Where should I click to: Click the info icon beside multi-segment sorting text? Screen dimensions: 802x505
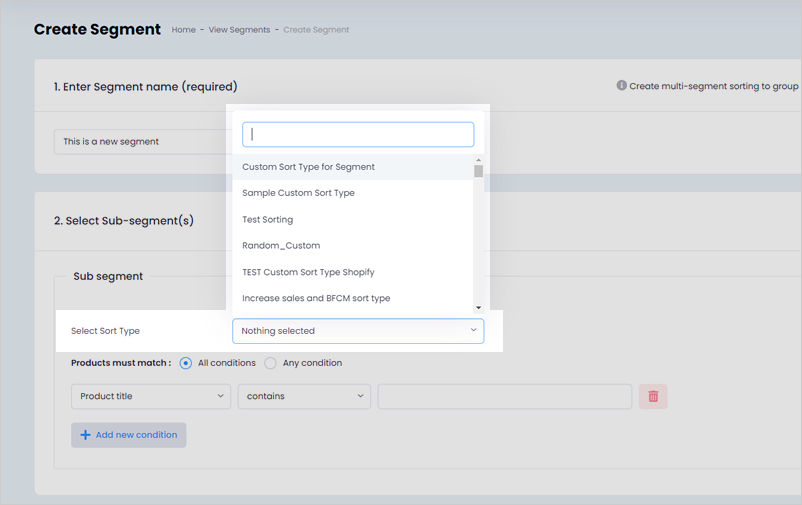(x=621, y=85)
